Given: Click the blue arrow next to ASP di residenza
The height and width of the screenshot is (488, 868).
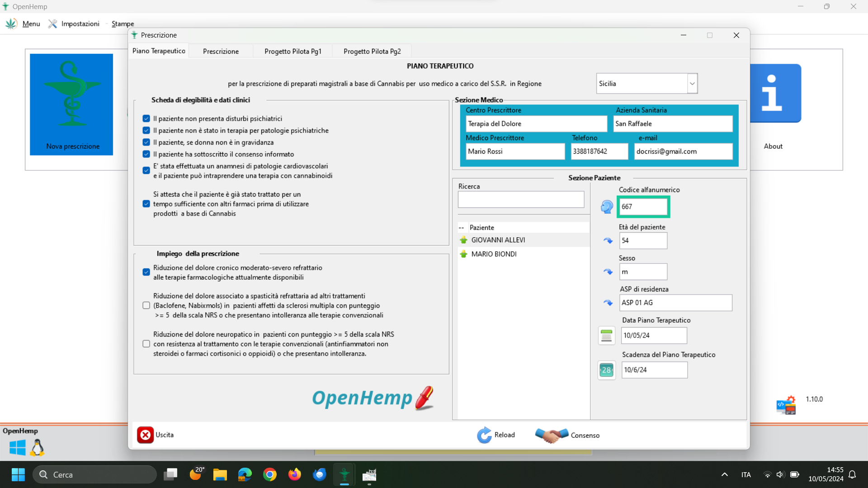Looking at the screenshot, I should (x=608, y=303).
